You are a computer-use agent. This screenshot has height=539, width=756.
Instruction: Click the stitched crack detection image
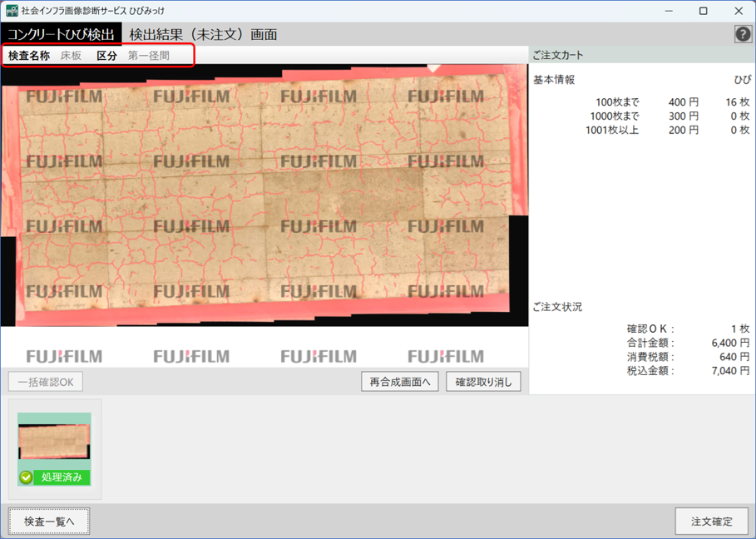click(264, 195)
